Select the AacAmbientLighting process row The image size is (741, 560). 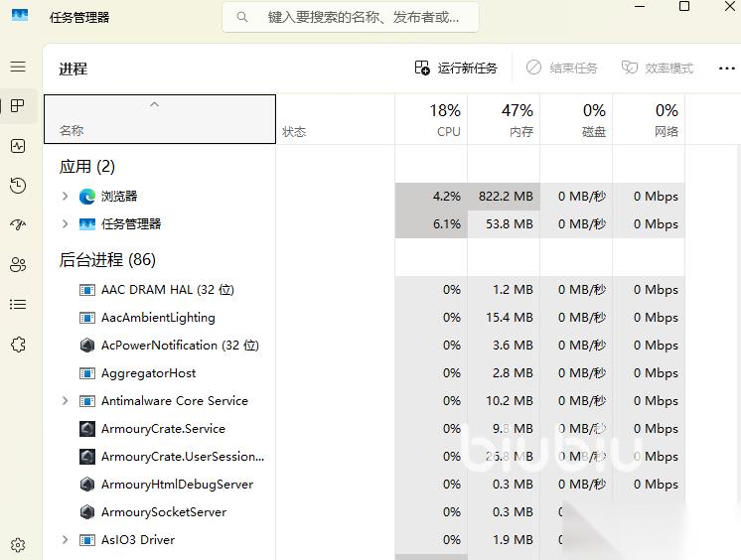tap(158, 318)
